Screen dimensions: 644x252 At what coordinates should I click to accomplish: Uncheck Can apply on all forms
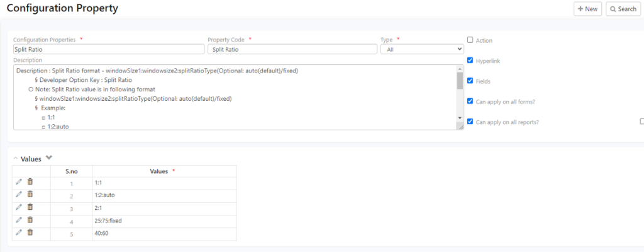tap(470, 101)
